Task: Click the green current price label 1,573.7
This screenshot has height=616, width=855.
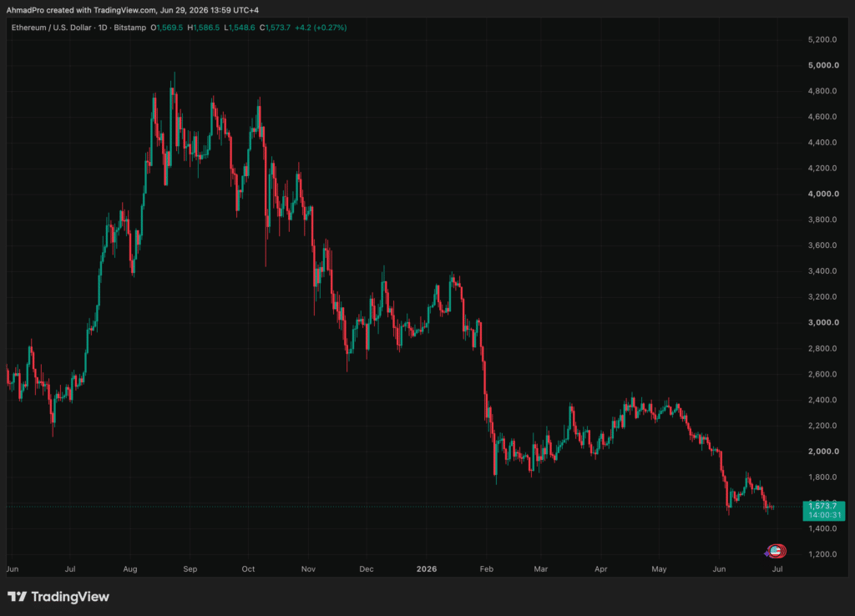Action: 822,506
